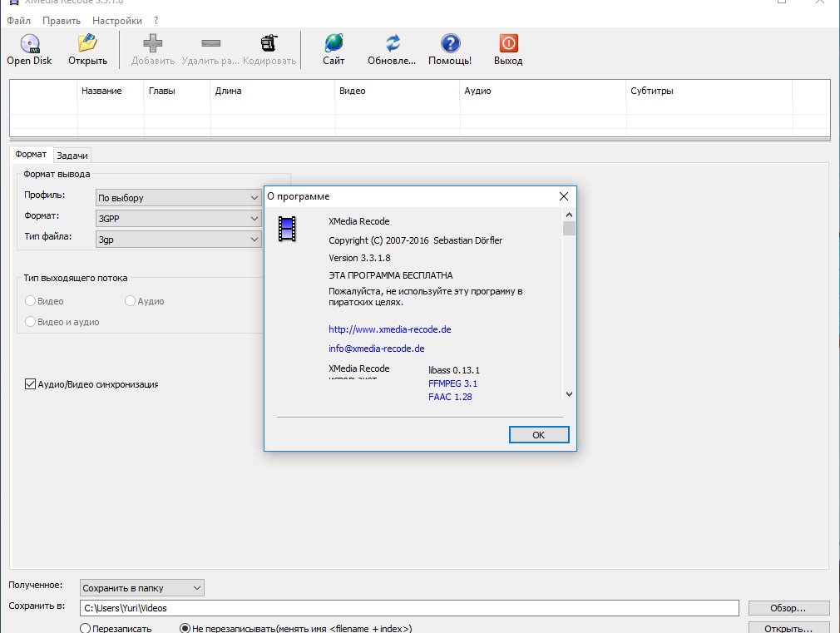Open help with the Помощь question icon
The width and height of the screenshot is (840, 633).
450,43
